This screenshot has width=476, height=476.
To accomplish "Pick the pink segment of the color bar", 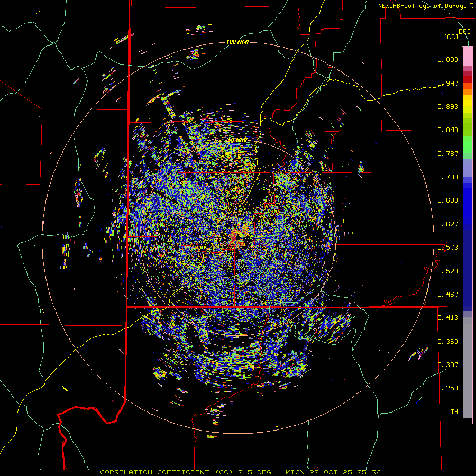I will (x=467, y=56).
